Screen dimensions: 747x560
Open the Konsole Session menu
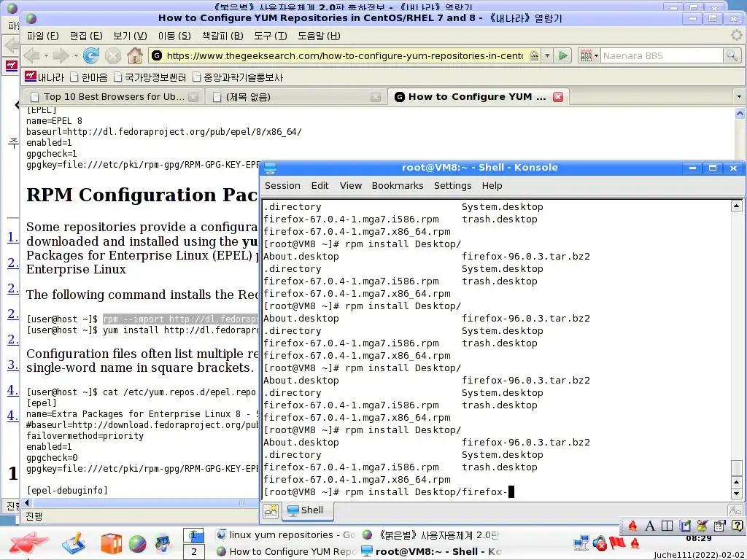282,186
